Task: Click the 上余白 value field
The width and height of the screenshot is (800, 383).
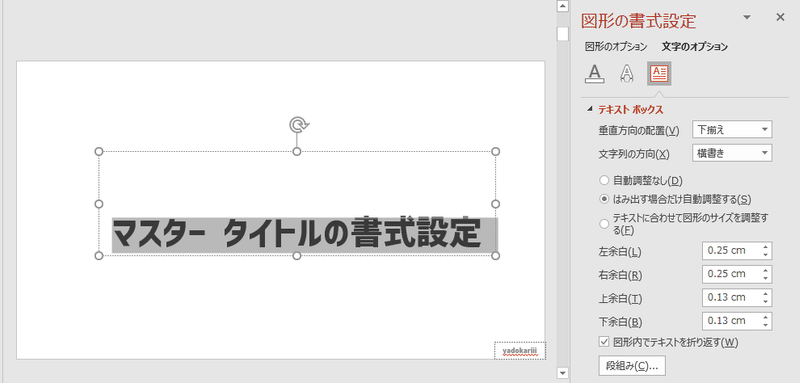Action: click(731, 298)
